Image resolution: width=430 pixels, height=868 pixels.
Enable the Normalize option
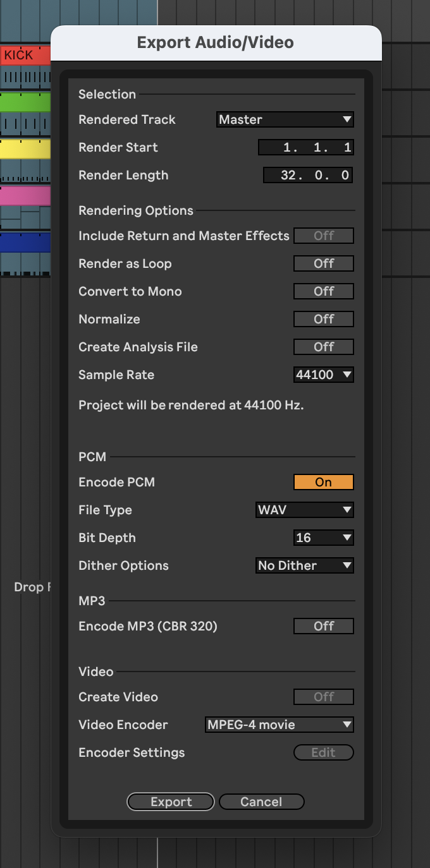tap(323, 319)
